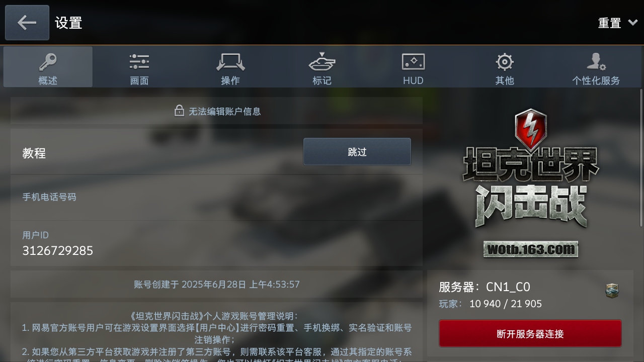Click the vertical scrollbar on the right

click(x=641, y=158)
